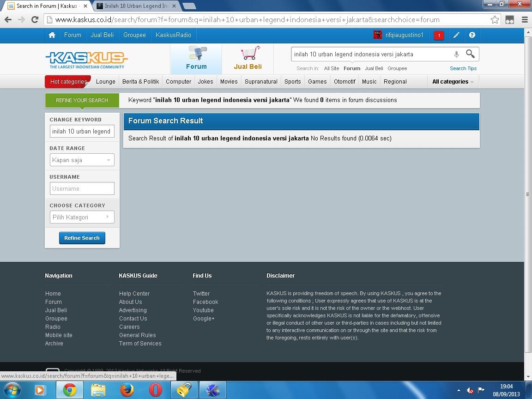The width and height of the screenshot is (532, 399).
Task: Search in All Site
Action: (332, 68)
